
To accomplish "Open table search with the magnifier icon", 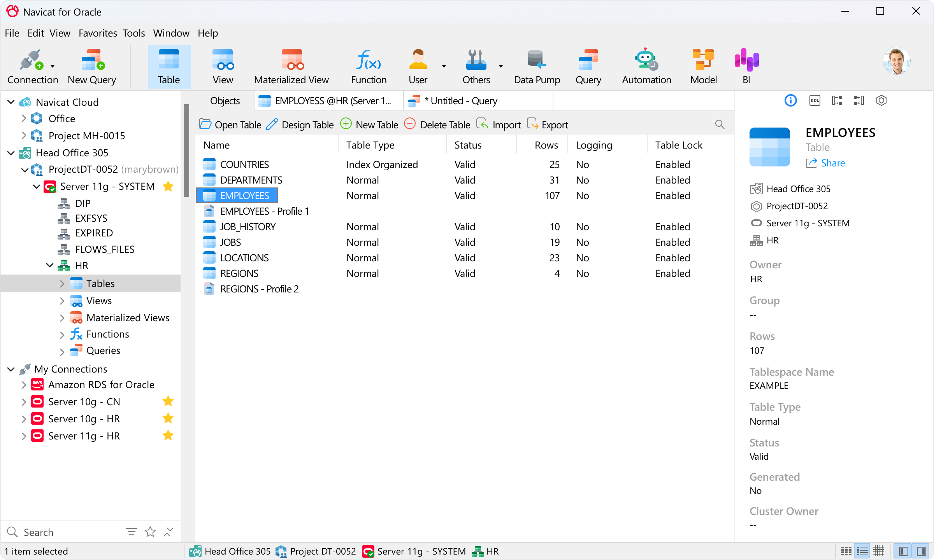I will [x=719, y=124].
